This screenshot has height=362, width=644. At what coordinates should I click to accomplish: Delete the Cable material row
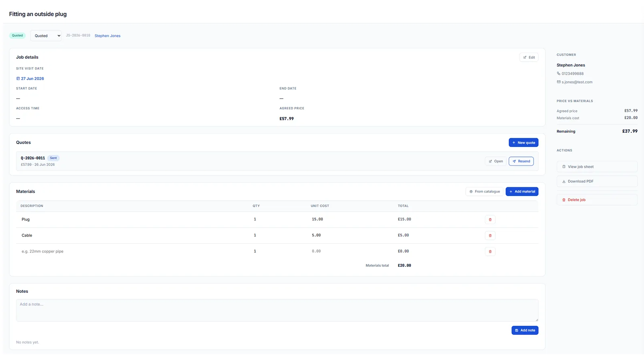[x=490, y=236]
